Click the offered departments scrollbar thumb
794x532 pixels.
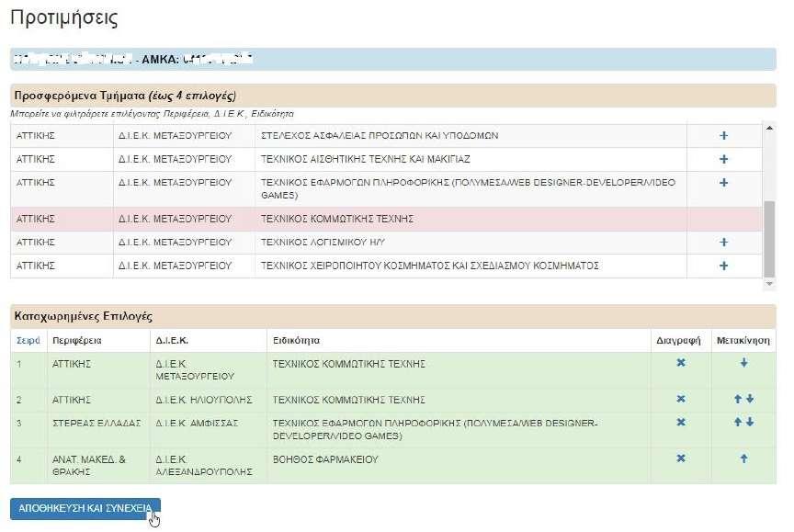coord(769,239)
